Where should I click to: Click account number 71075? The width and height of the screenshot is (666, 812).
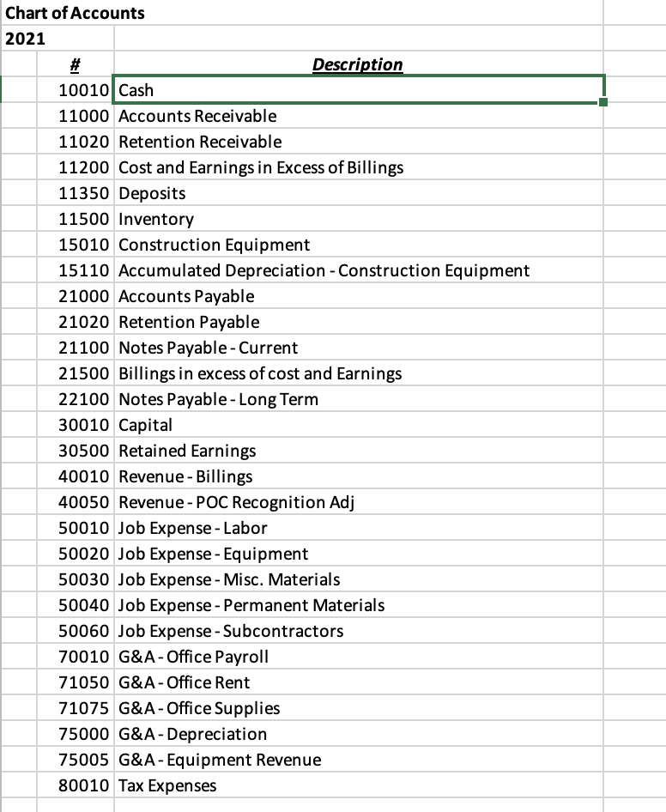click(75, 708)
